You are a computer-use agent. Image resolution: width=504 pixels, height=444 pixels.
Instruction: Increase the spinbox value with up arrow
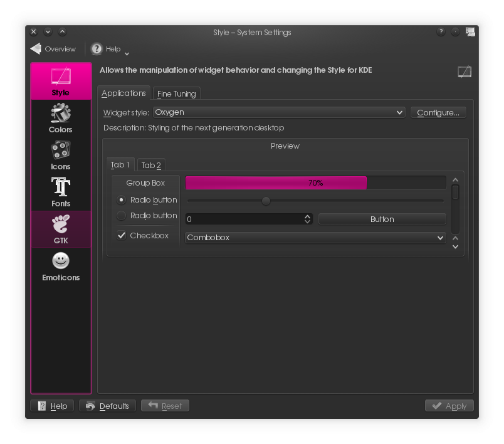(x=307, y=216)
